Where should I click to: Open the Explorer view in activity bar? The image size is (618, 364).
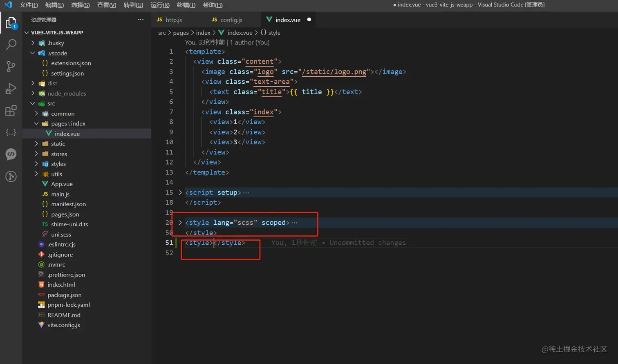pos(11,23)
